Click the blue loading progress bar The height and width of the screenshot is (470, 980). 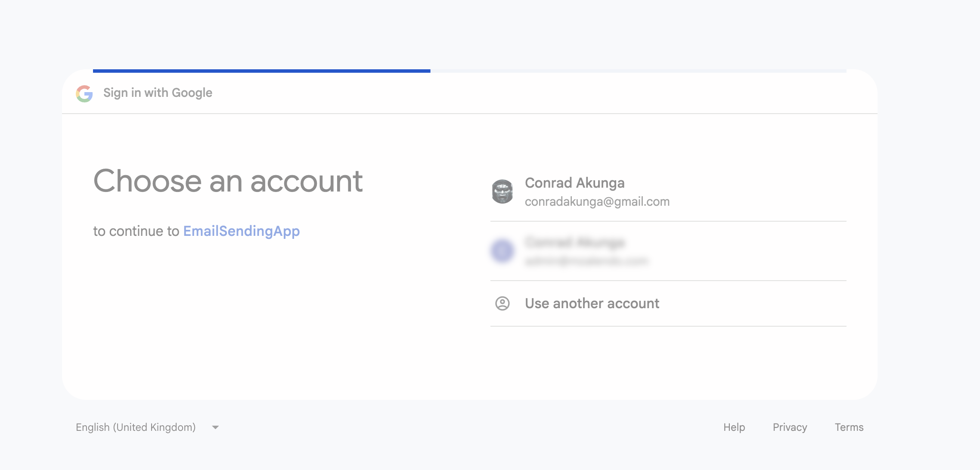[x=261, y=71]
